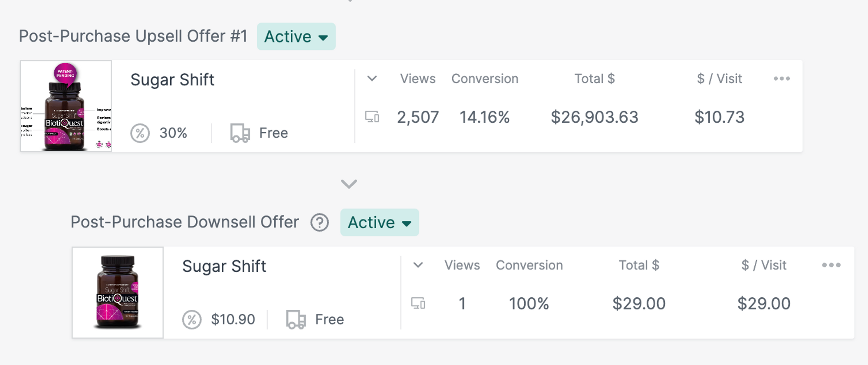The width and height of the screenshot is (868, 365).
Task: Click the downsell free shipping truck icon
Action: pos(296,319)
